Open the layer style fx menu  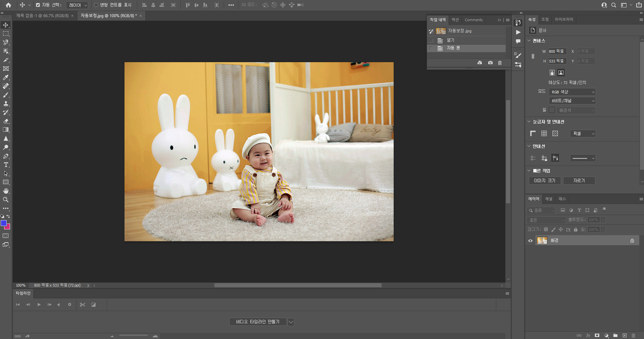[588, 335]
